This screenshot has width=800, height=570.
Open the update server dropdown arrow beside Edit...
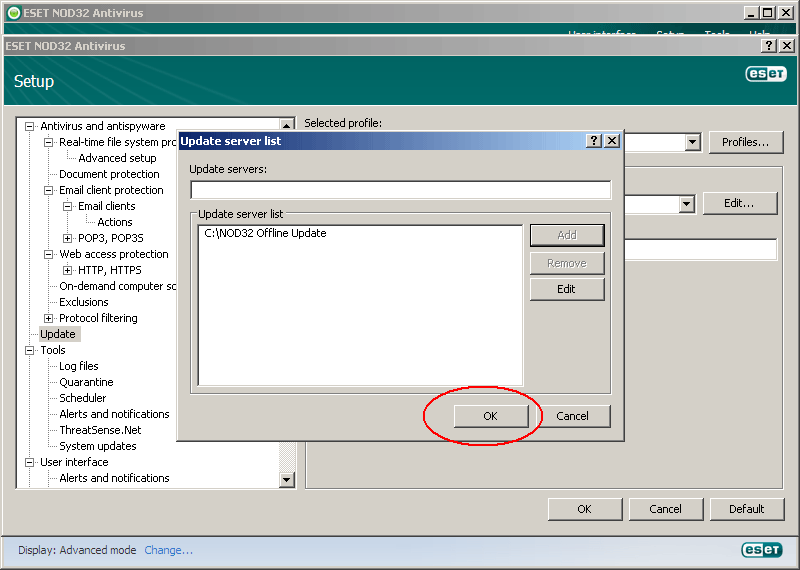coord(687,205)
